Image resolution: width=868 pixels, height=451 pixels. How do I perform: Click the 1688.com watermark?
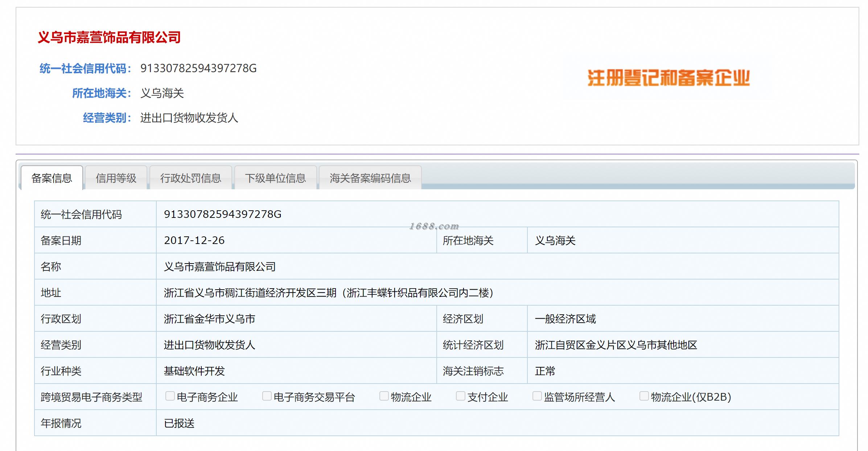[x=434, y=227]
